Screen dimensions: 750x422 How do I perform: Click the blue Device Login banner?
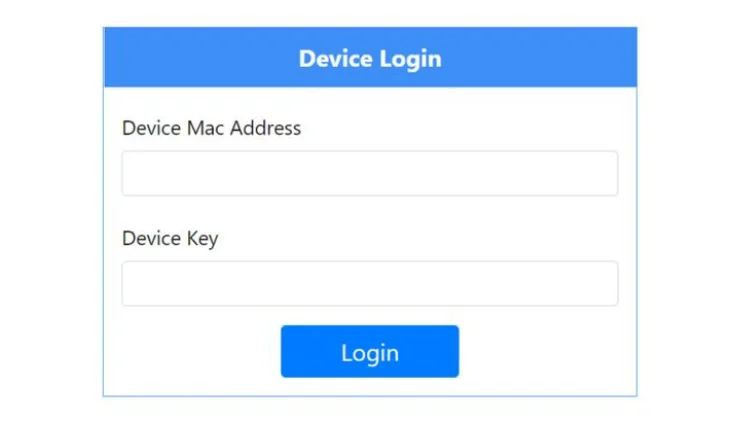pos(369,58)
